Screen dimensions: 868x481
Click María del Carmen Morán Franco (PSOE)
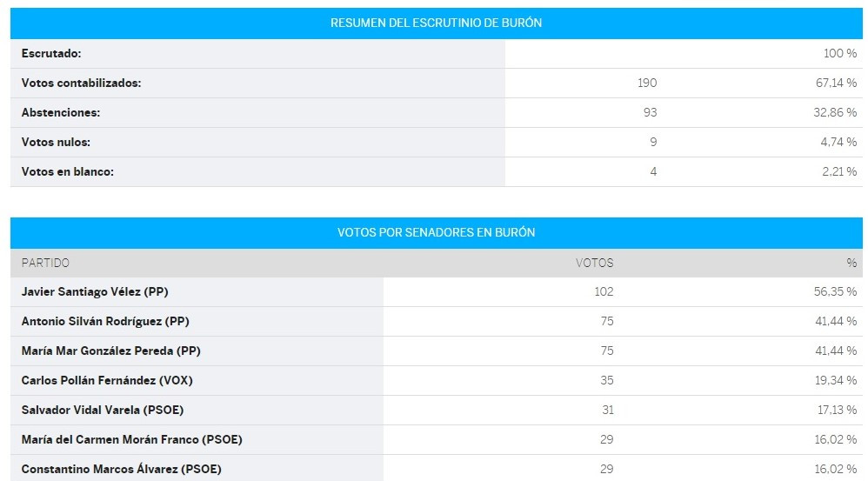point(131,439)
